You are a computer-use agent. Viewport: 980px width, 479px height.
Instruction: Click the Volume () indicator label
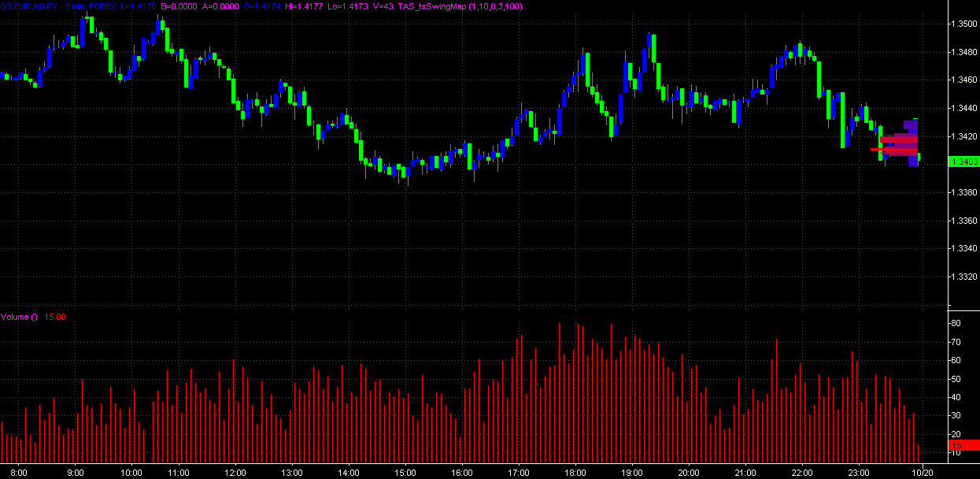click(19, 317)
